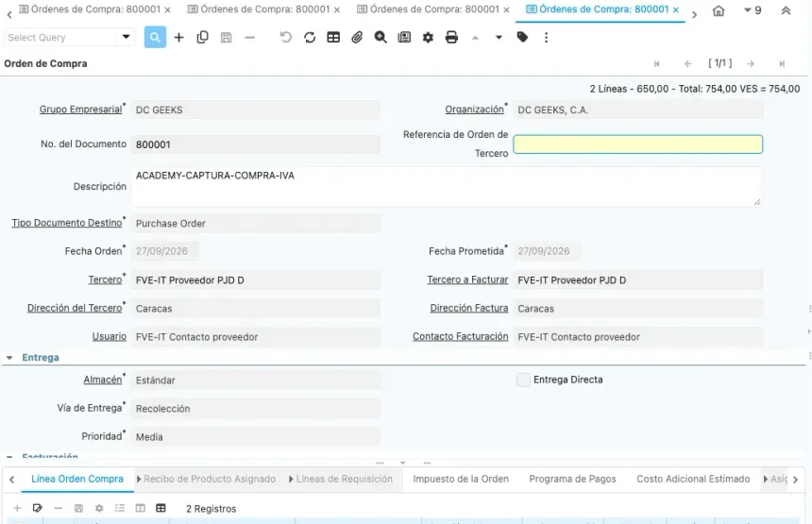Click Tipo Documento Destino label link
The height and width of the screenshot is (524, 812).
pos(67,223)
